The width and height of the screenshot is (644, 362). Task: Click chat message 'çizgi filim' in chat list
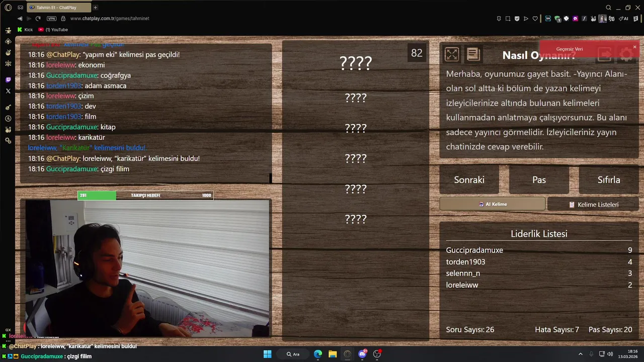pos(115,169)
